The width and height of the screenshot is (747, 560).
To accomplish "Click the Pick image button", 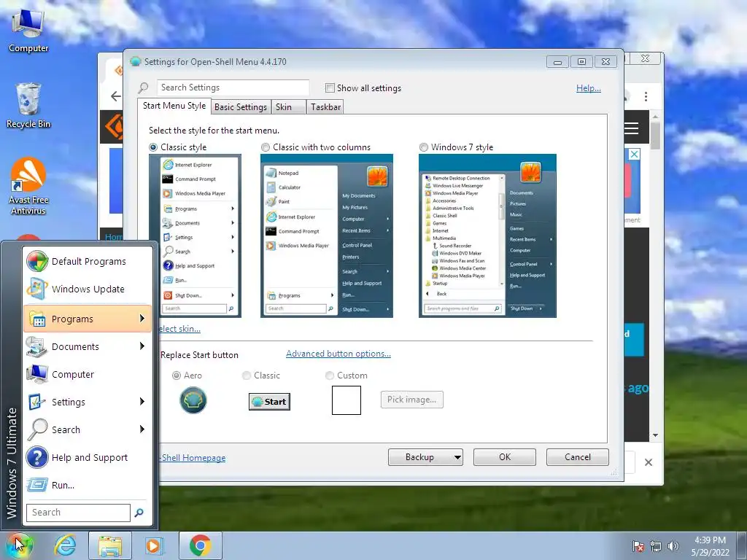I will [411, 400].
